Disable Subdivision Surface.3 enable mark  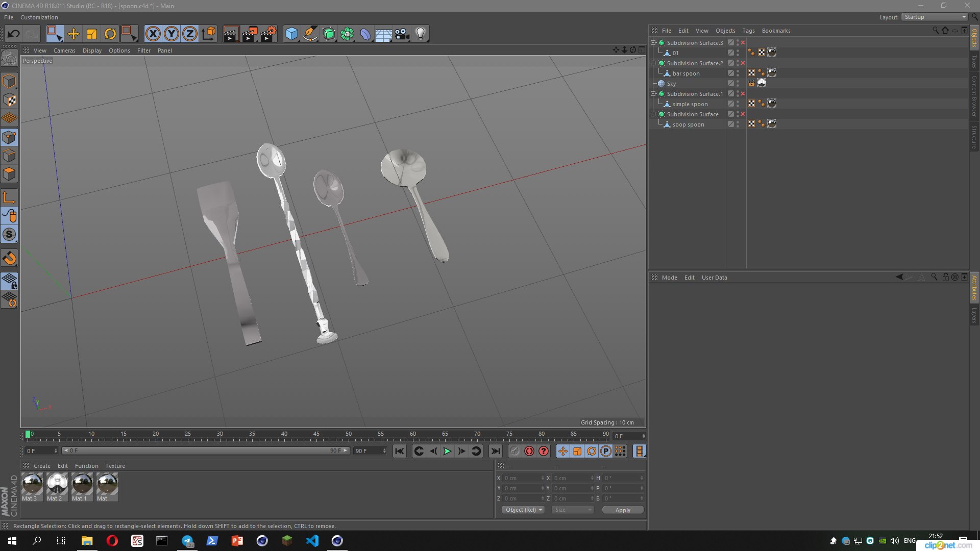(x=743, y=43)
